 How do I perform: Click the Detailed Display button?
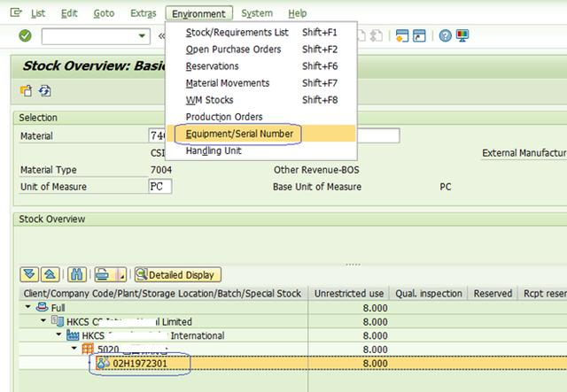[177, 275]
